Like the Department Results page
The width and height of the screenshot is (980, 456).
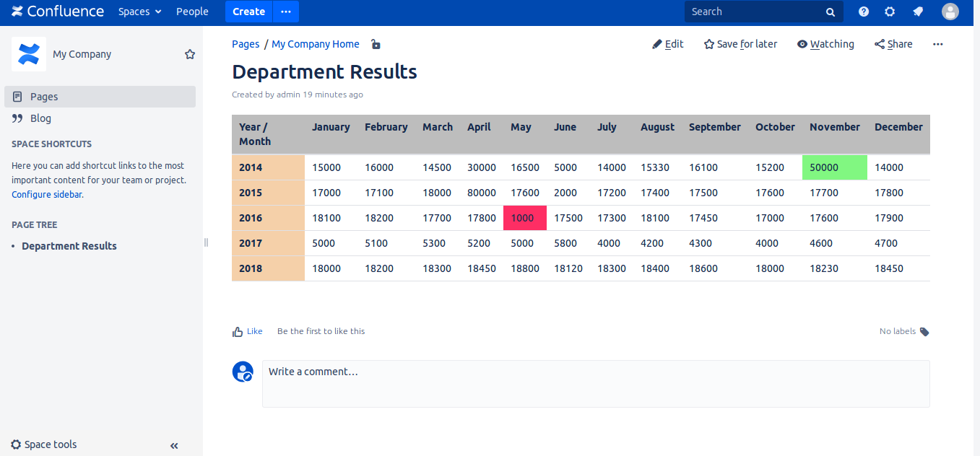tap(247, 331)
